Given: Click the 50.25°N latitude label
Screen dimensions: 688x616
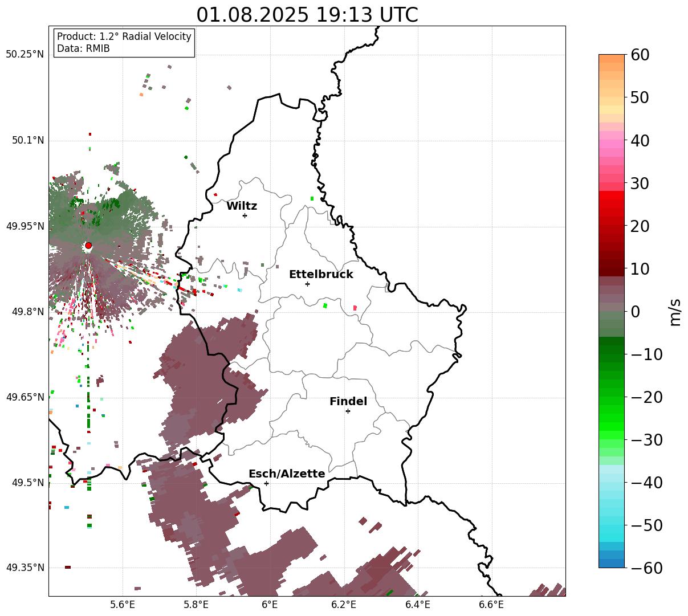Looking at the screenshot, I should [25, 55].
